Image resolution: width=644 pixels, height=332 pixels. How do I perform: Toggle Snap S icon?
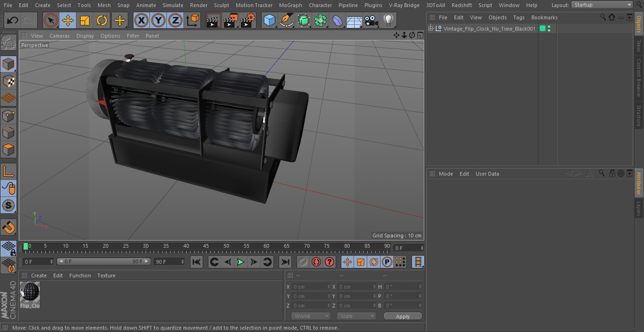[8, 205]
